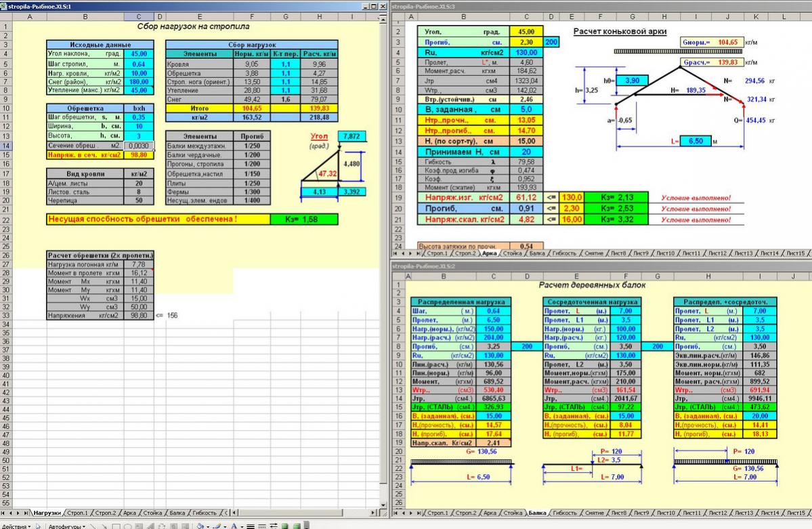Click the Dash Style icon
The image size is (812, 529).
pyautogui.click(x=261, y=526)
